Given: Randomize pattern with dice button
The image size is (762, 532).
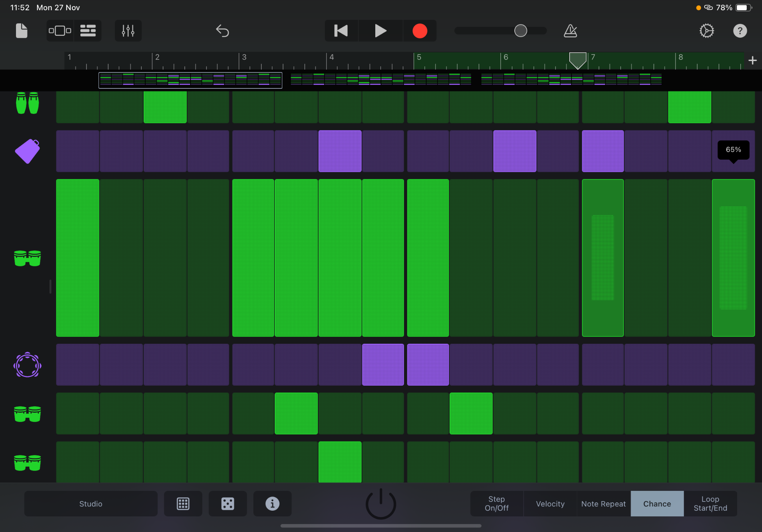Looking at the screenshot, I should point(227,504).
